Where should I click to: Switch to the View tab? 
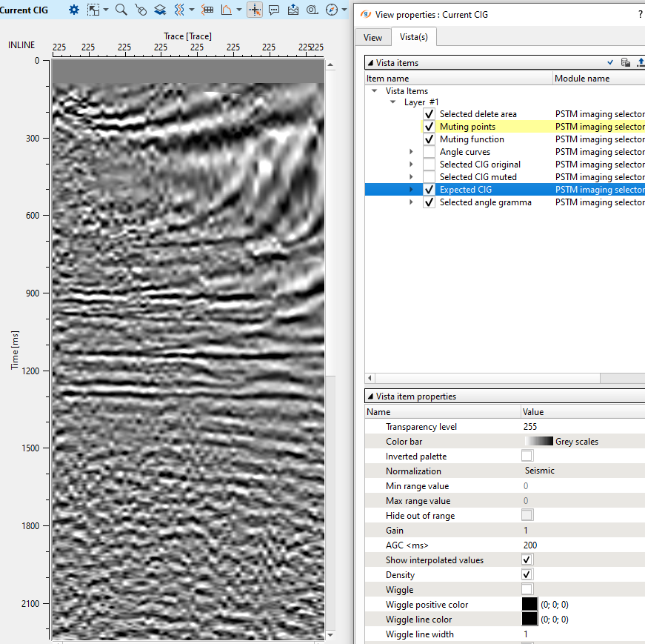pos(373,37)
